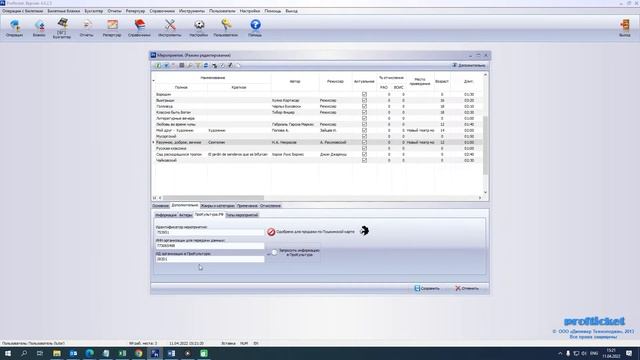Click the magnifier search icon in event window toolbar

pyautogui.click(x=190, y=65)
